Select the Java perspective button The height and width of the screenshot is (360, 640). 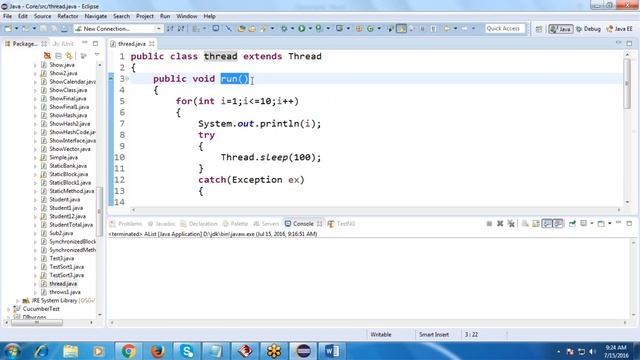coord(560,29)
